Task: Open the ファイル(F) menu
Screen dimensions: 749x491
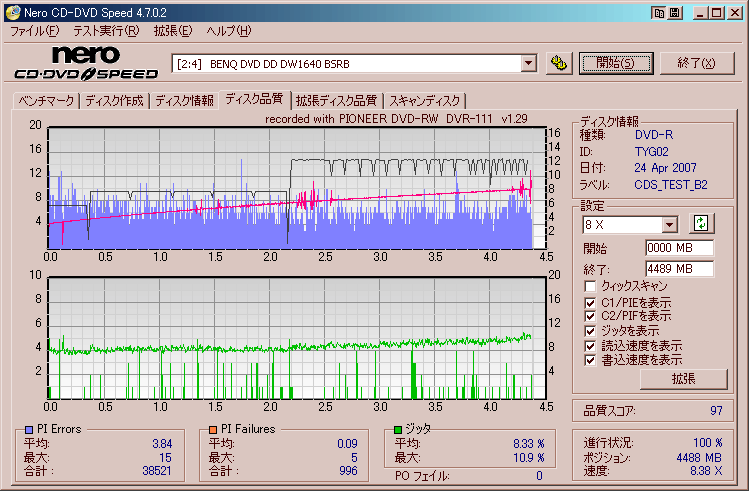Action: [34, 31]
